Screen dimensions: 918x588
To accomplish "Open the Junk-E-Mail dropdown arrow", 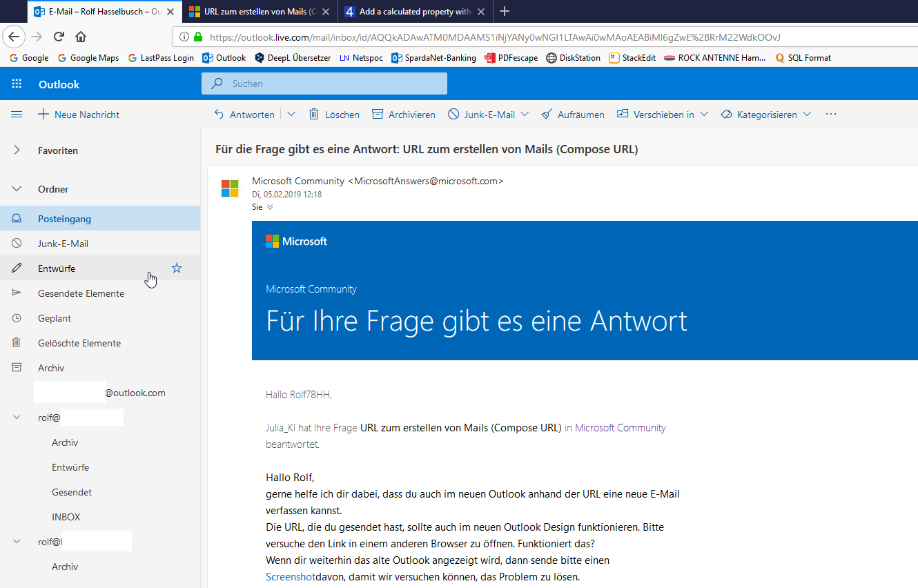I will point(525,114).
